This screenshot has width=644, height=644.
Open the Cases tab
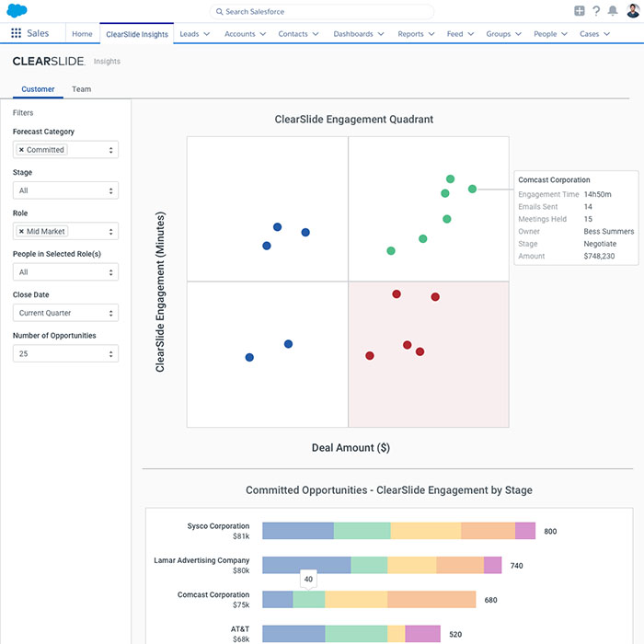click(x=589, y=34)
